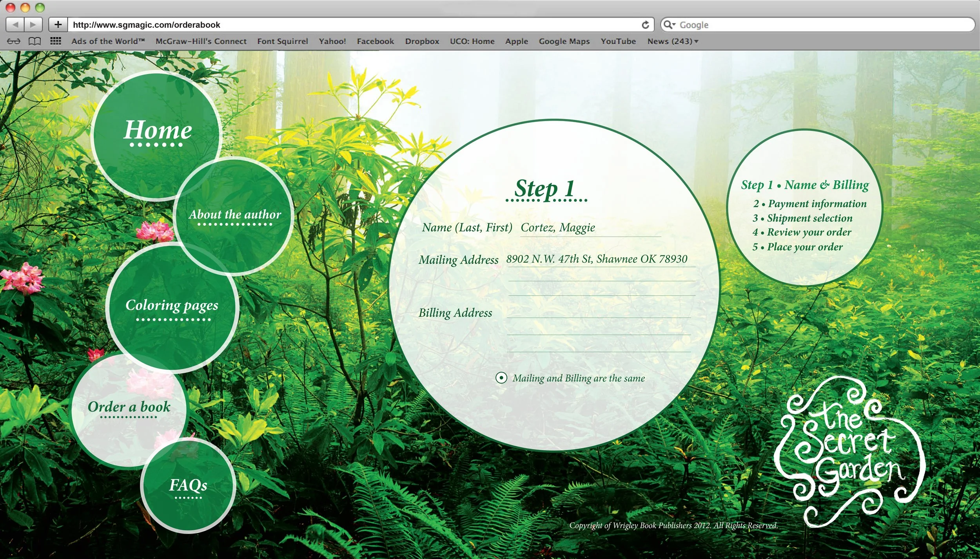The height and width of the screenshot is (559, 980).
Task: Open the Google Maps bookmark
Action: tap(564, 41)
